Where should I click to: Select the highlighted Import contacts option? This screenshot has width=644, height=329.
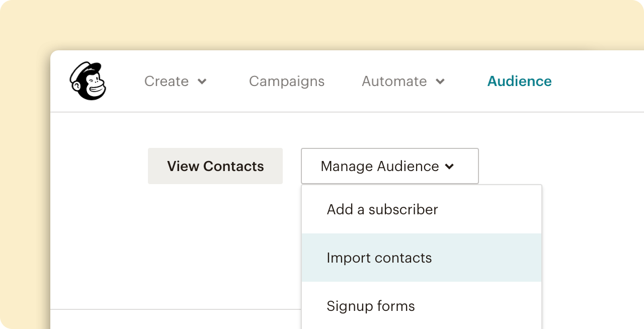coord(379,258)
